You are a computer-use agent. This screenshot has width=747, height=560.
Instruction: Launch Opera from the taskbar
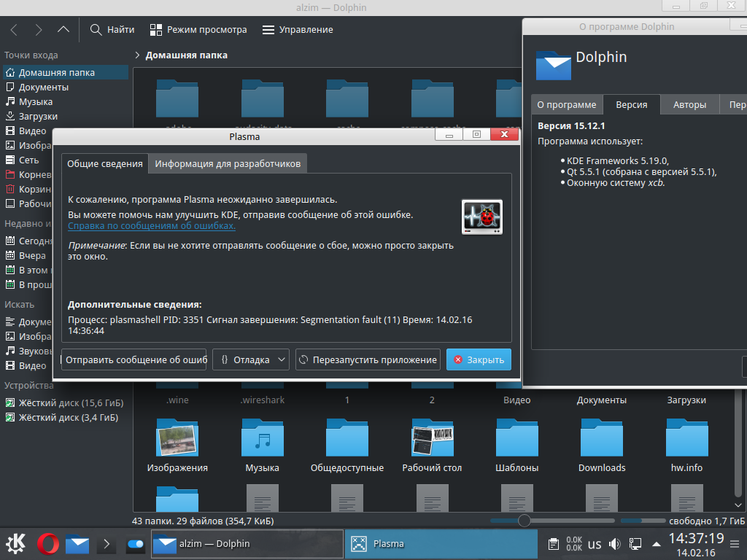(47, 543)
